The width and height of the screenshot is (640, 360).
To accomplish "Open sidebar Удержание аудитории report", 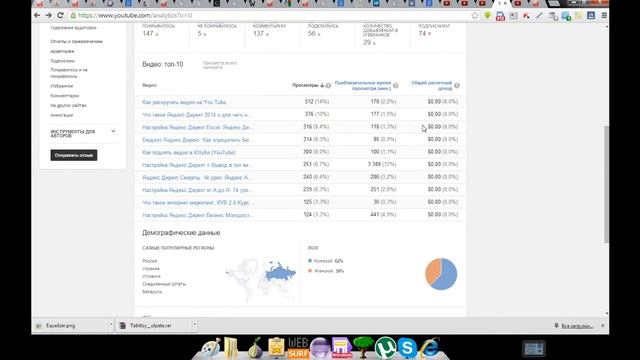I will [73, 28].
